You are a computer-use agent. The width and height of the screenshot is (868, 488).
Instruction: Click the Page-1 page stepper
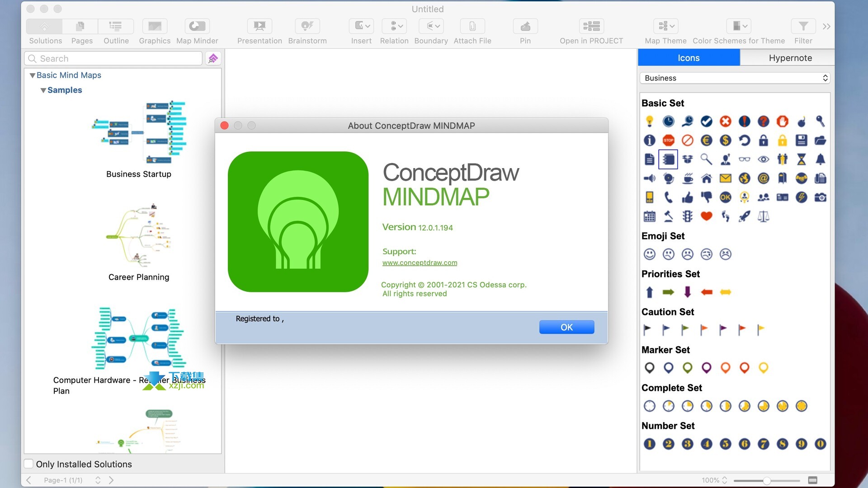click(x=98, y=480)
